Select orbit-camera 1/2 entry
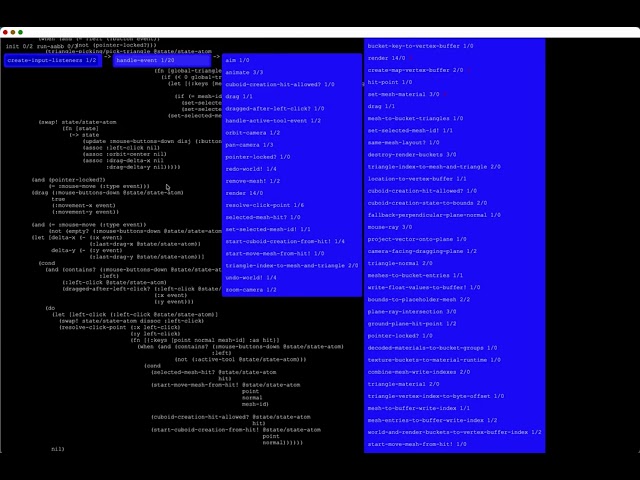 253,133
